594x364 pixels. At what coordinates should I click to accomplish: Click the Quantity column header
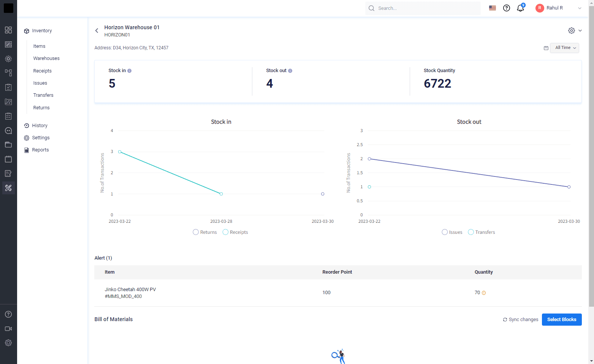483,272
